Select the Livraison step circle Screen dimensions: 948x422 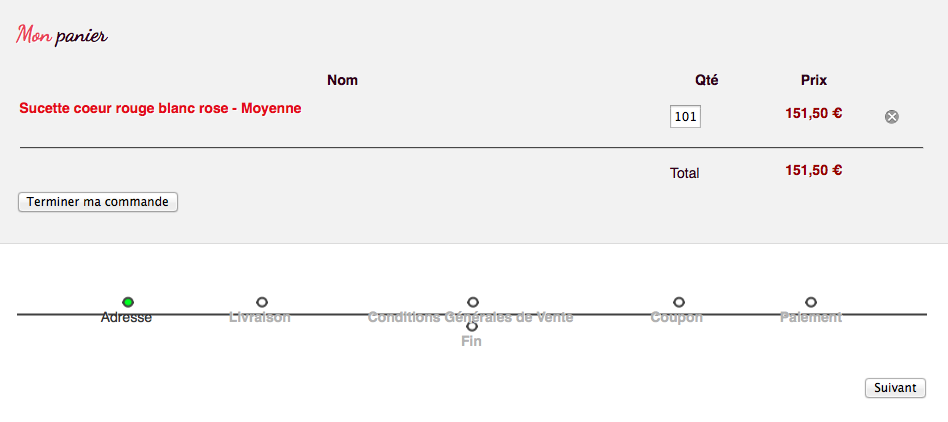coord(262,302)
